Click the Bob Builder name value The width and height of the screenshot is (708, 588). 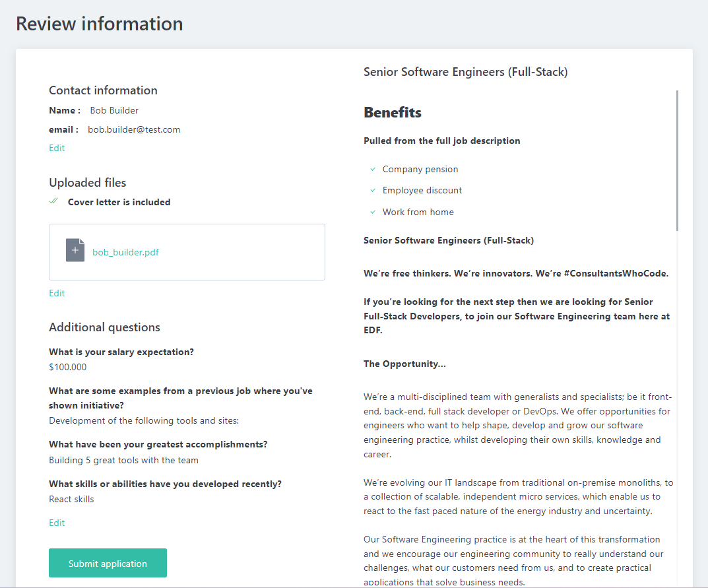[114, 110]
